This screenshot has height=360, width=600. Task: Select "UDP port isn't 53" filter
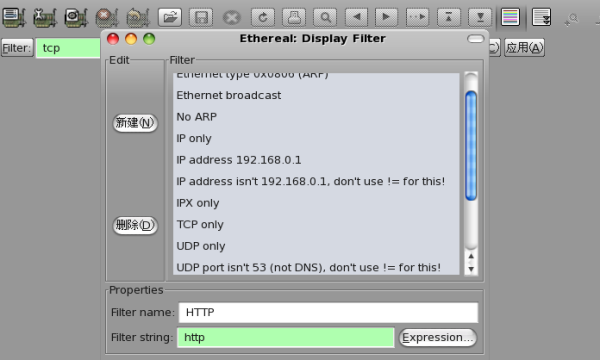click(x=316, y=267)
